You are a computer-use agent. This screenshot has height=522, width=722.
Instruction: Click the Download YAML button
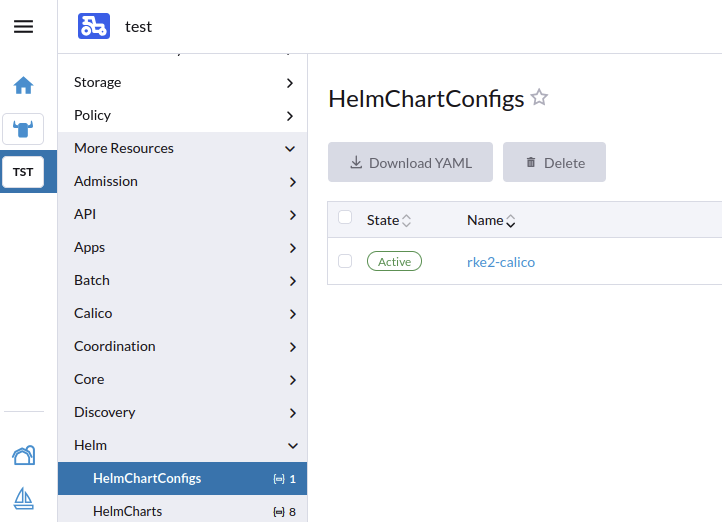coord(410,162)
